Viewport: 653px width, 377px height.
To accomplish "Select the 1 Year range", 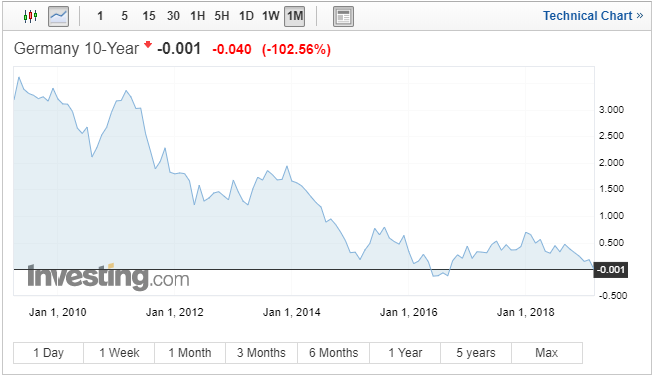I will click(405, 353).
